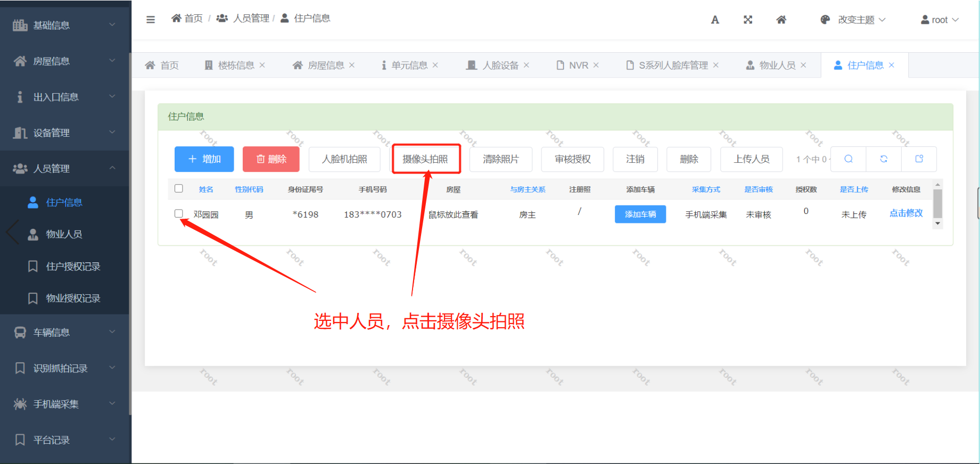Click the export icon button
The image size is (980, 464).
point(919,159)
